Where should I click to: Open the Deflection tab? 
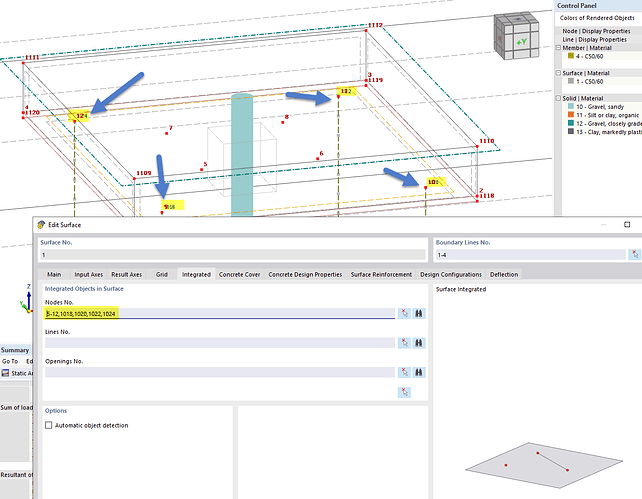pos(504,274)
